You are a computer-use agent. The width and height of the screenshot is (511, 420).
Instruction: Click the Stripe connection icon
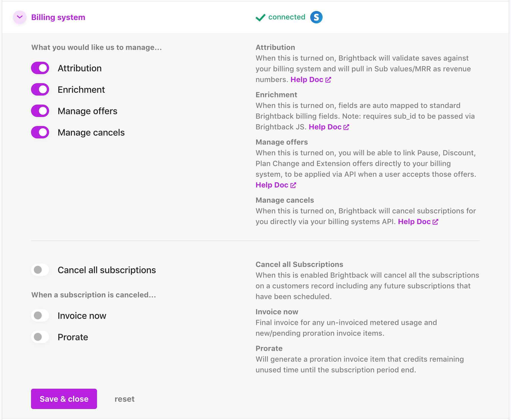(x=316, y=17)
